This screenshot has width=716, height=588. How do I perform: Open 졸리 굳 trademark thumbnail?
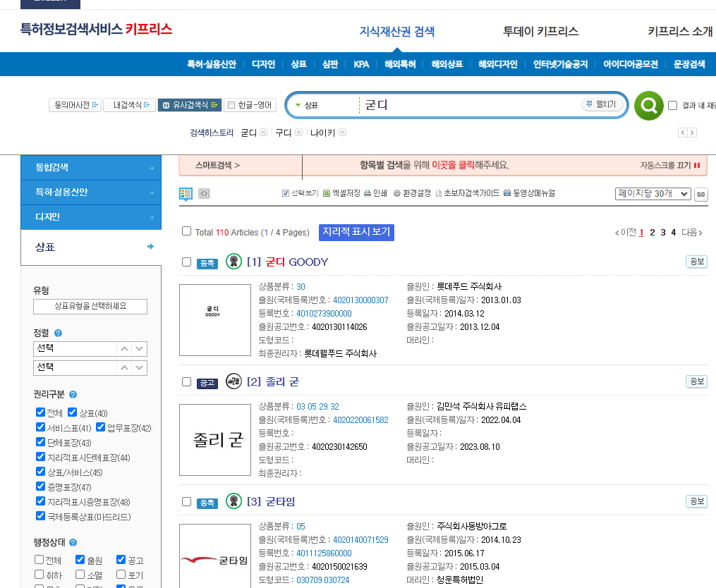point(215,440)
